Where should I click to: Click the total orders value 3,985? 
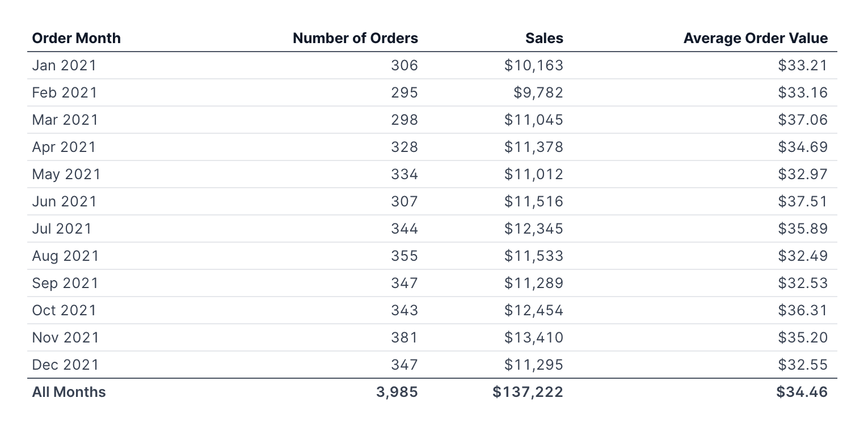pos(397,392)
